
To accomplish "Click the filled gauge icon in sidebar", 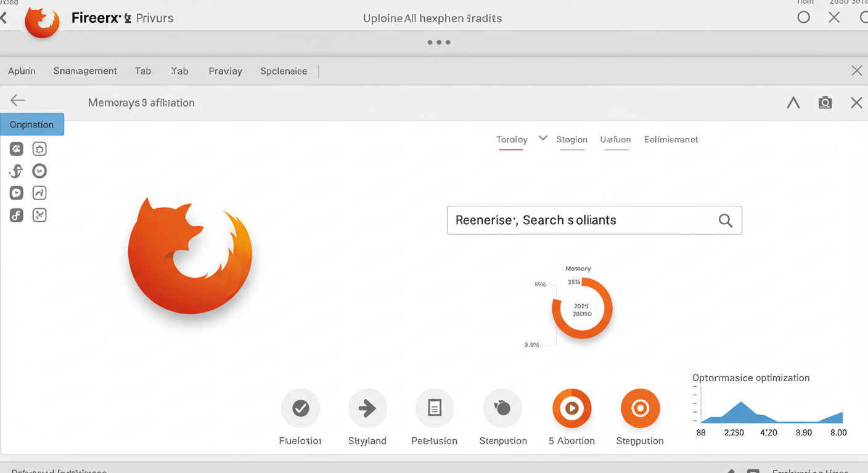I will point(17,148).
